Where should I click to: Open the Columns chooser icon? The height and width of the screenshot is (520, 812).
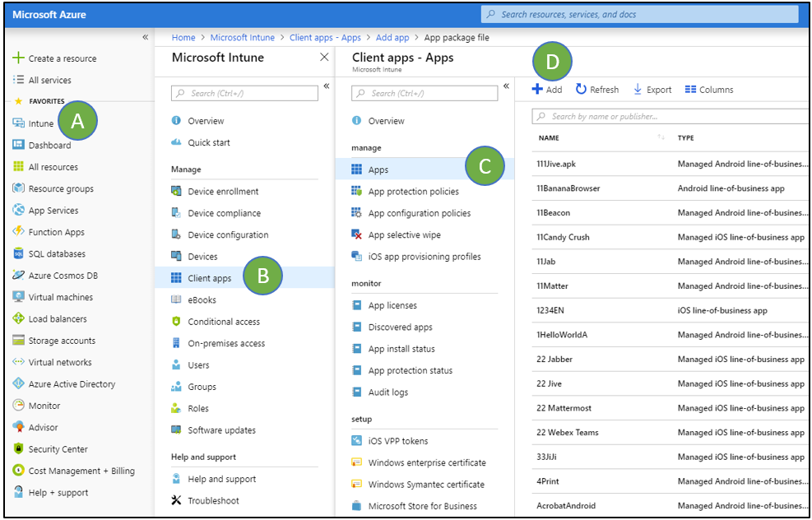(690, 90)
